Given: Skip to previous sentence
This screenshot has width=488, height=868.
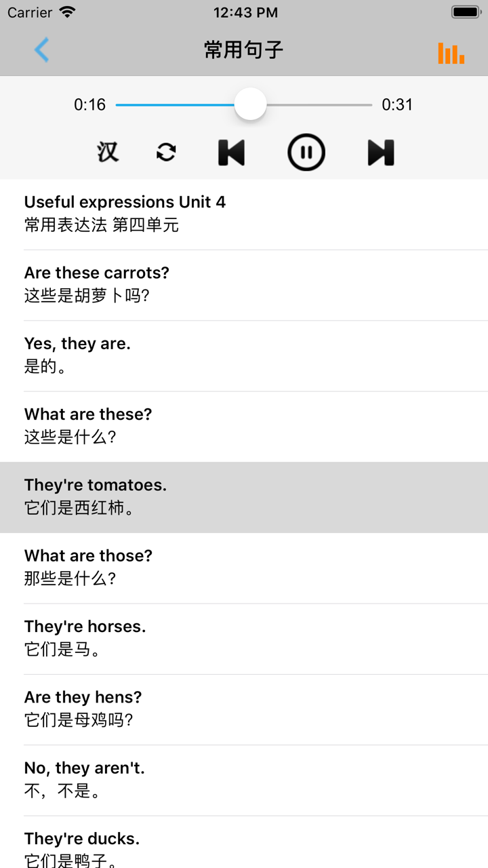Looking at the screenshot, I should tap(231, 152).
